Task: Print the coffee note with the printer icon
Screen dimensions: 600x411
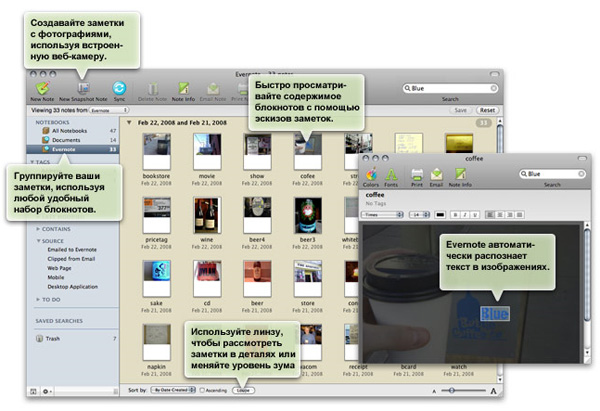Action: click(417, 175)
